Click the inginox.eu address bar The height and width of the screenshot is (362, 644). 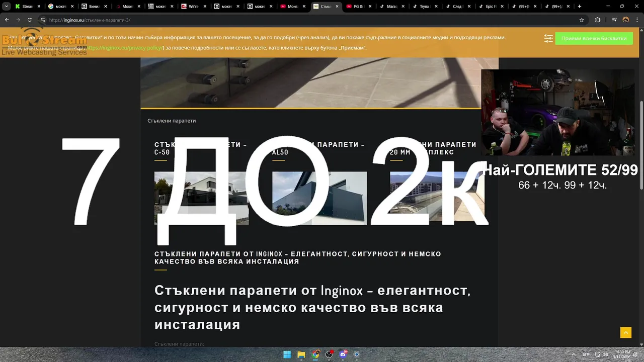click(x=312, y=20)
